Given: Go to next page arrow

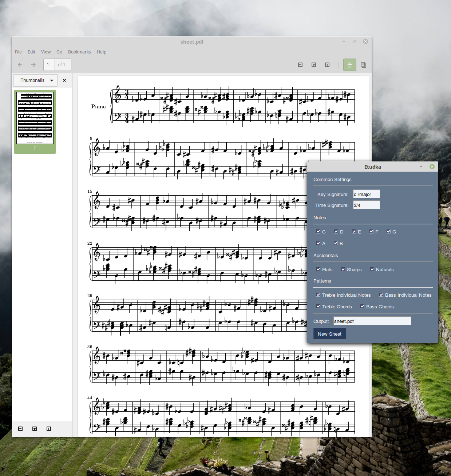Looking at the screenshot, I should pyautogui.click(x=33, y=65).
